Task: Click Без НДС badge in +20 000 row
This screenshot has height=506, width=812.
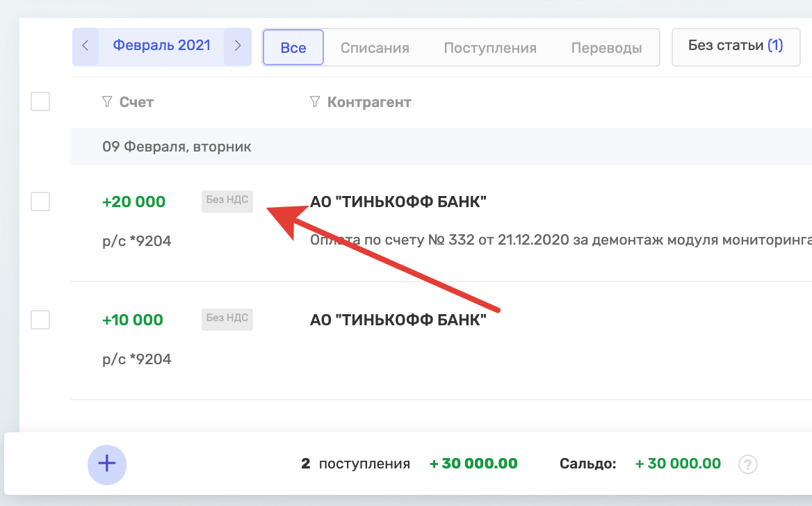Action: pyautogui.click(x=227, y=200)
